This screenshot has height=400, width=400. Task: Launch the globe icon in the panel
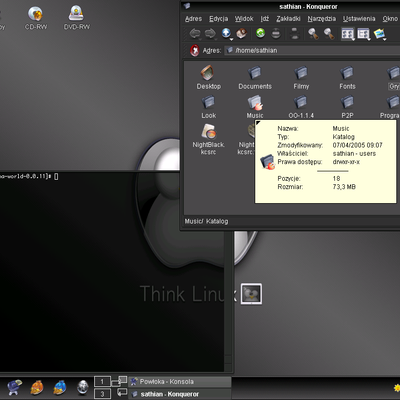[x=82, y=387]
